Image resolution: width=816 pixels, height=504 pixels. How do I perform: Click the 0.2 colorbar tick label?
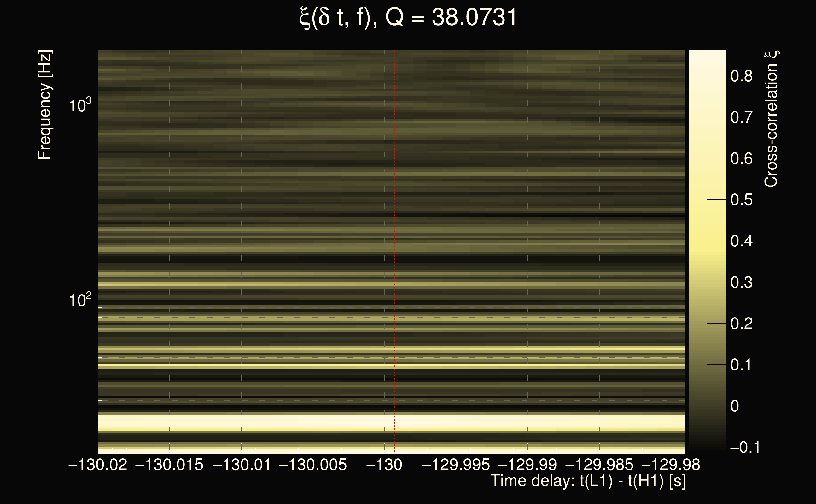(x=741, y=324)
